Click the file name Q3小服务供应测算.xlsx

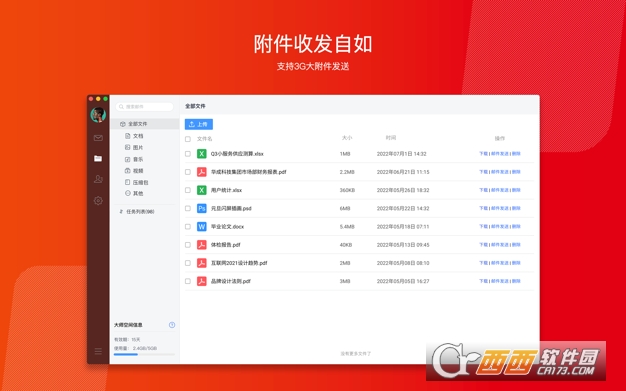(x=237, y=154)
